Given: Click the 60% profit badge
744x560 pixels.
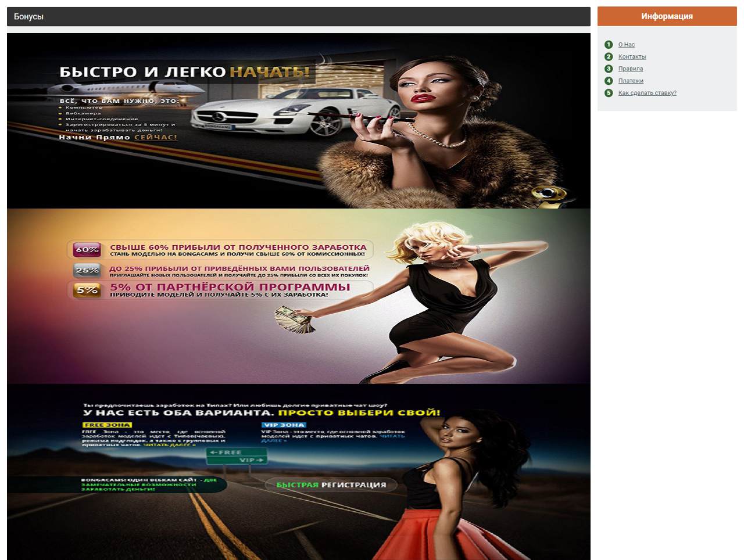Looking at the screenshot, I should pos(87,250).
